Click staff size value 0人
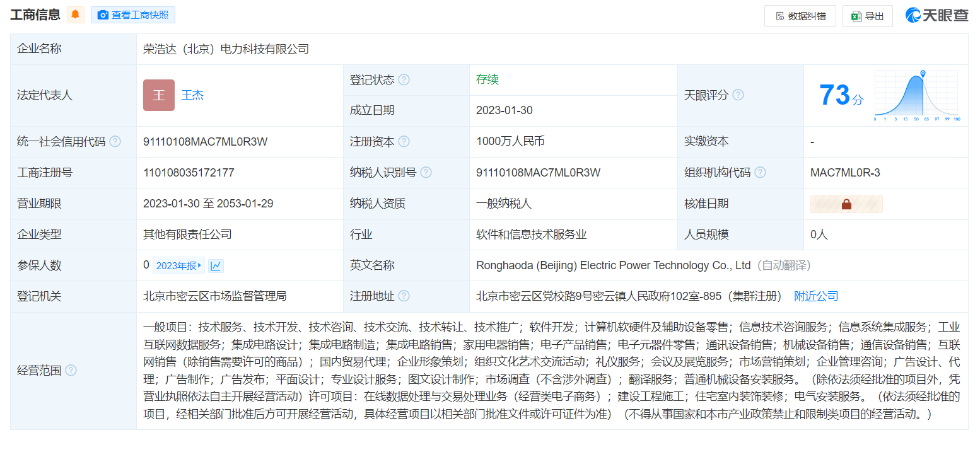Screen dimensions: 980x469 [819, 234]
